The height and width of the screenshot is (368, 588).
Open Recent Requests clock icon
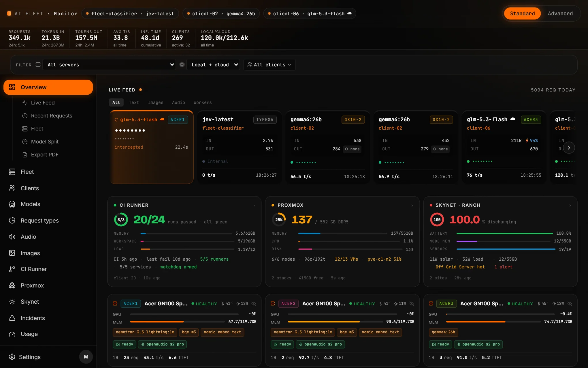[25, 116]
